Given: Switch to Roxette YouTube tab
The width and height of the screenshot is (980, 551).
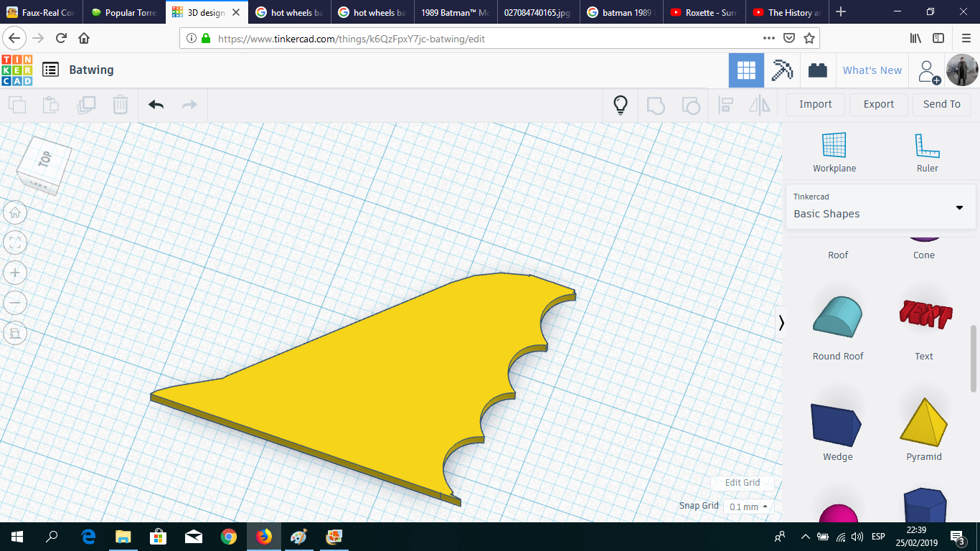Looking at the screenshot, I should (703, 12).
